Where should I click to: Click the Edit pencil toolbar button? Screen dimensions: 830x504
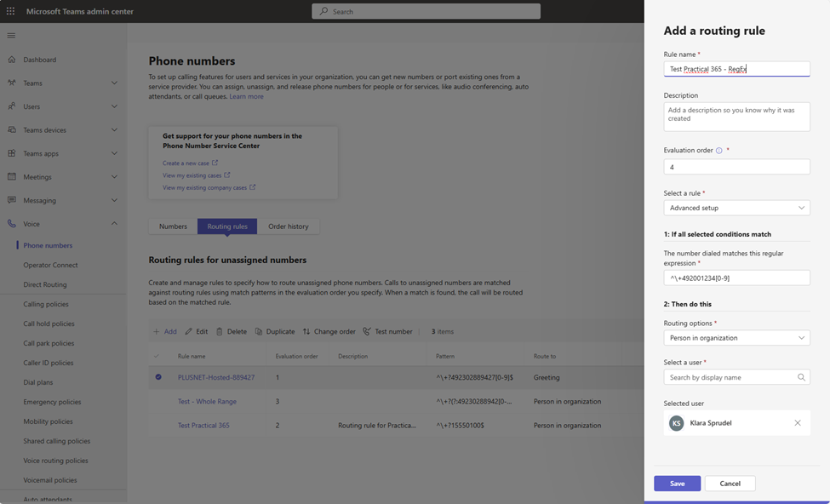tap(196, 331)
